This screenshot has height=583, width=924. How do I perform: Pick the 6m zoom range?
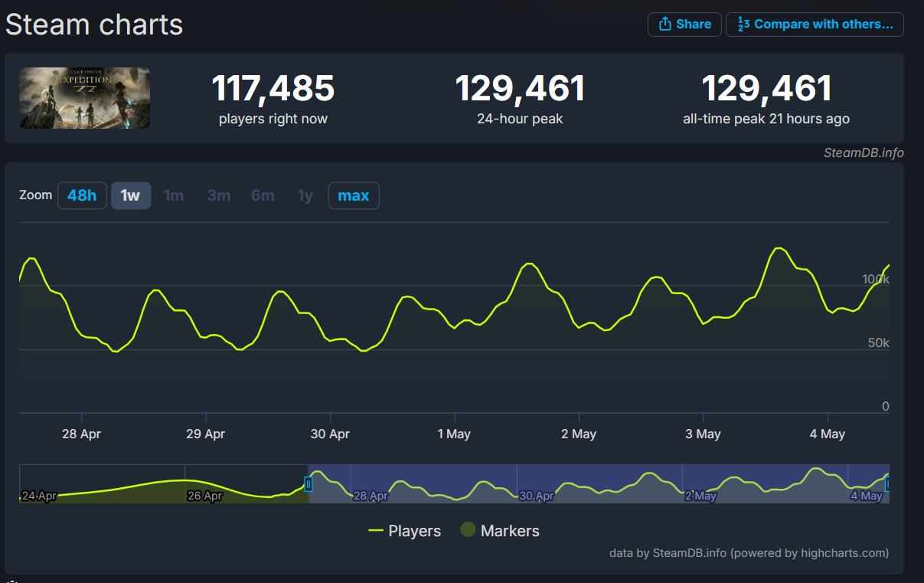click(263, 195)
